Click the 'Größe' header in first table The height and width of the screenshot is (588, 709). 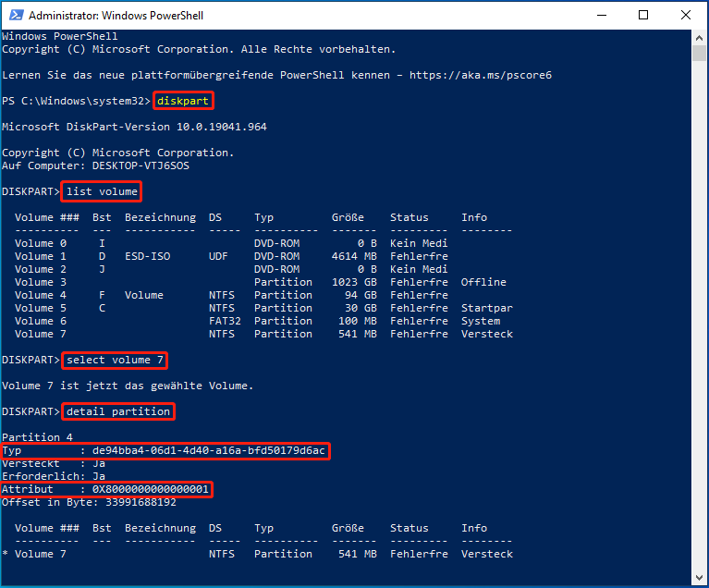coord(348,217)
